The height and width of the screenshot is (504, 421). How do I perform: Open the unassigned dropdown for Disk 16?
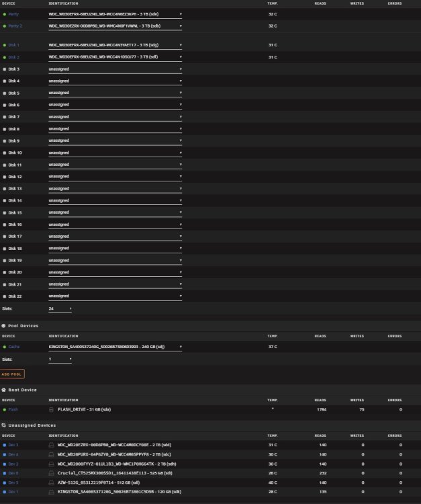pos(115,224)
